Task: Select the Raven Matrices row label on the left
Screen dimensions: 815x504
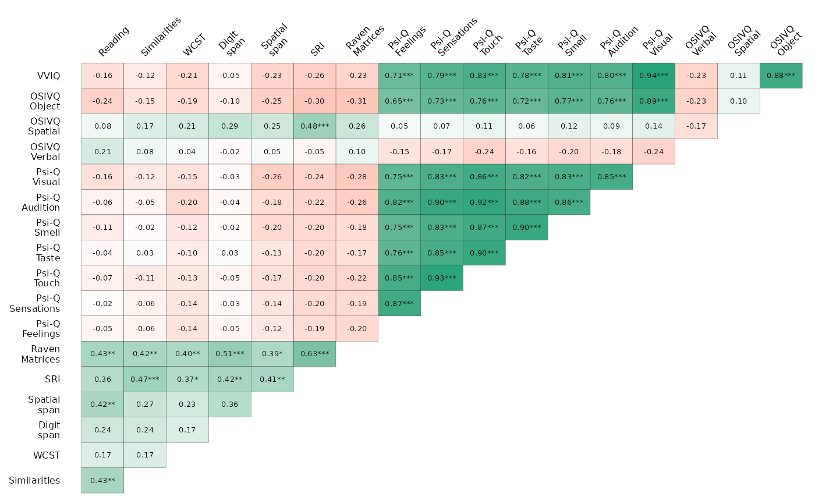Action: pos(41,354)
